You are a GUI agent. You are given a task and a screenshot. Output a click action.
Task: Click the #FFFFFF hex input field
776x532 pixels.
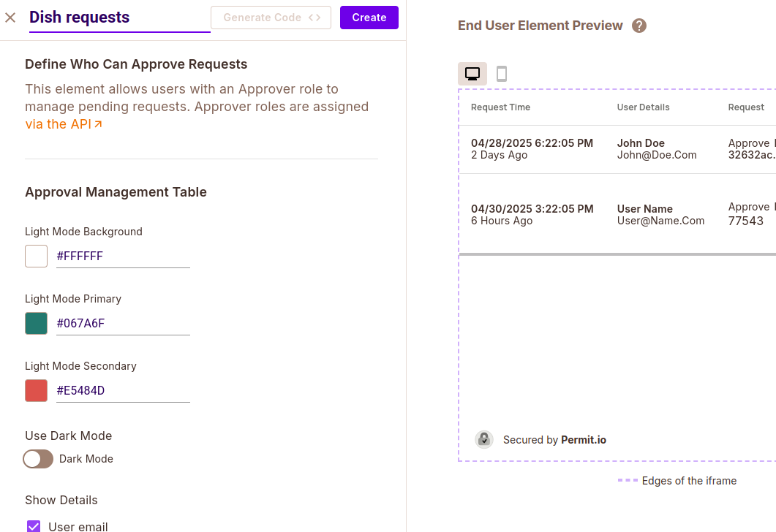pos(123,256)
